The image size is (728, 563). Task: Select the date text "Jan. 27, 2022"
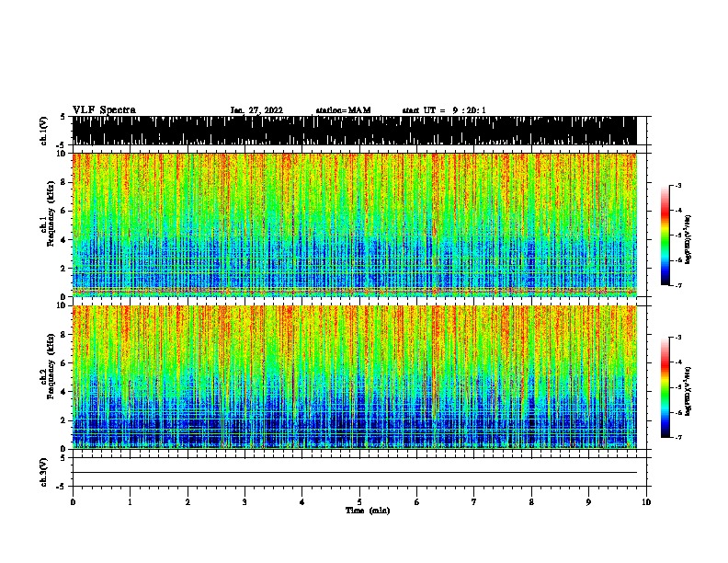click(256, 110)
